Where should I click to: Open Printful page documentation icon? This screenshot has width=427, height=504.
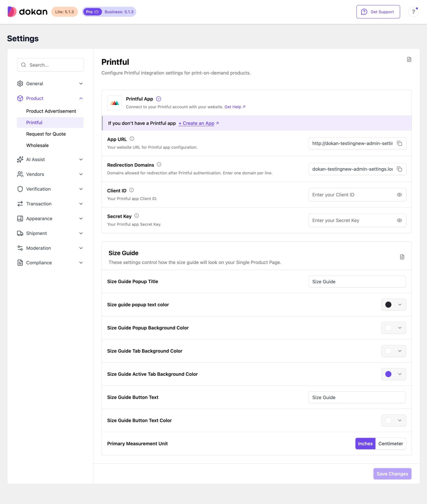tap(409, 60)
